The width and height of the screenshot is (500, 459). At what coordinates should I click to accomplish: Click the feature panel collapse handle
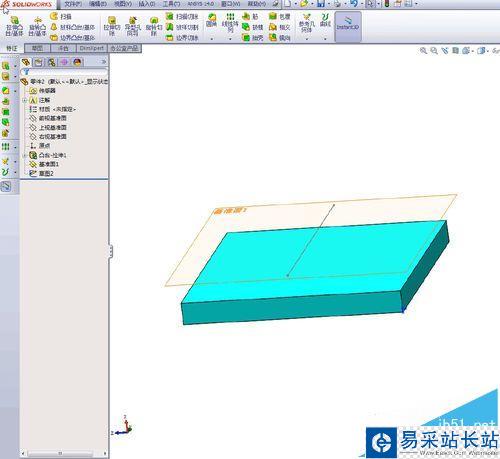[111, 251]
